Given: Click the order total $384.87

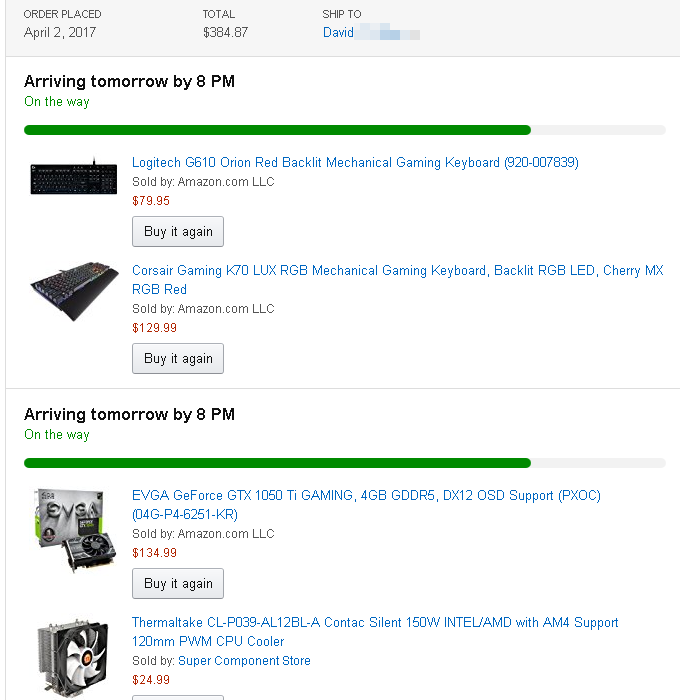Looking at the screenshot, I should coord(225,33).
